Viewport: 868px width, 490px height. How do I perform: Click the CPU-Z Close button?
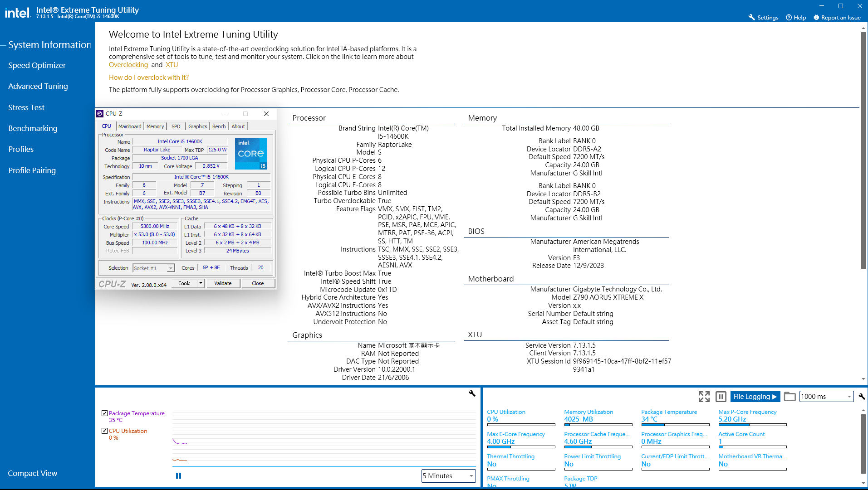coord(258,283)
